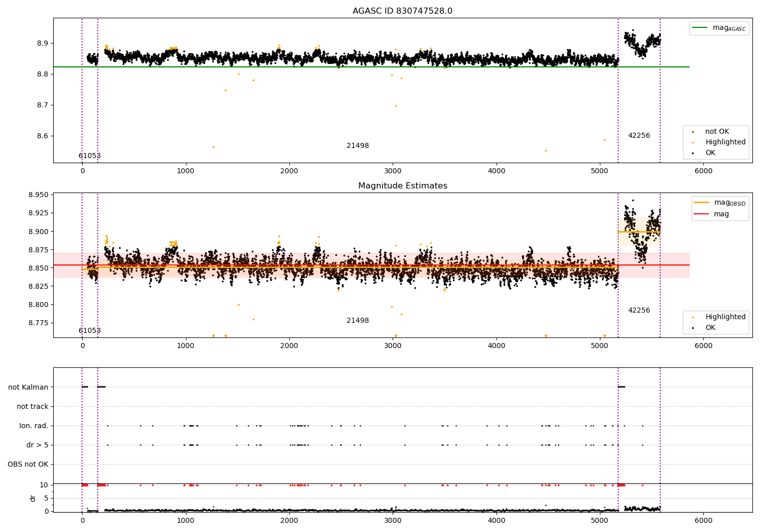
Task: Select the 'OBS not OK' row label
Action: coord(28,464)
